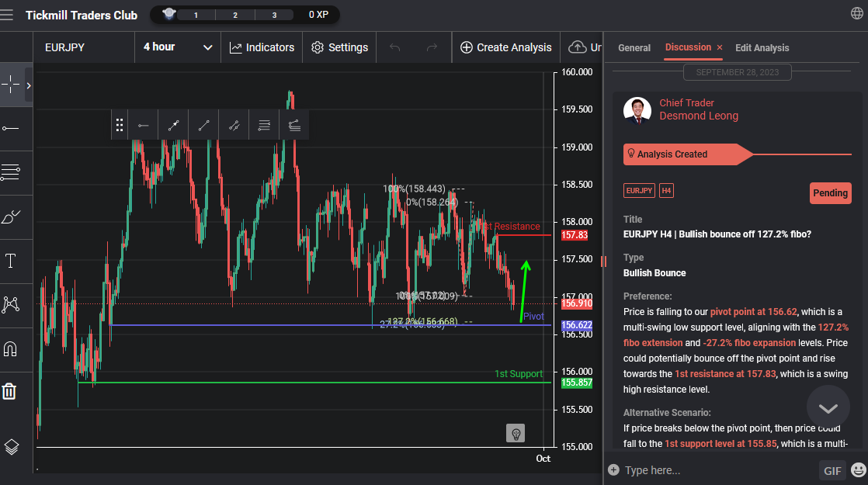Image resolution: width=868 pixels, height=485 pixels.
Task: Close the Discussion tab
Action: click(720, 47)
